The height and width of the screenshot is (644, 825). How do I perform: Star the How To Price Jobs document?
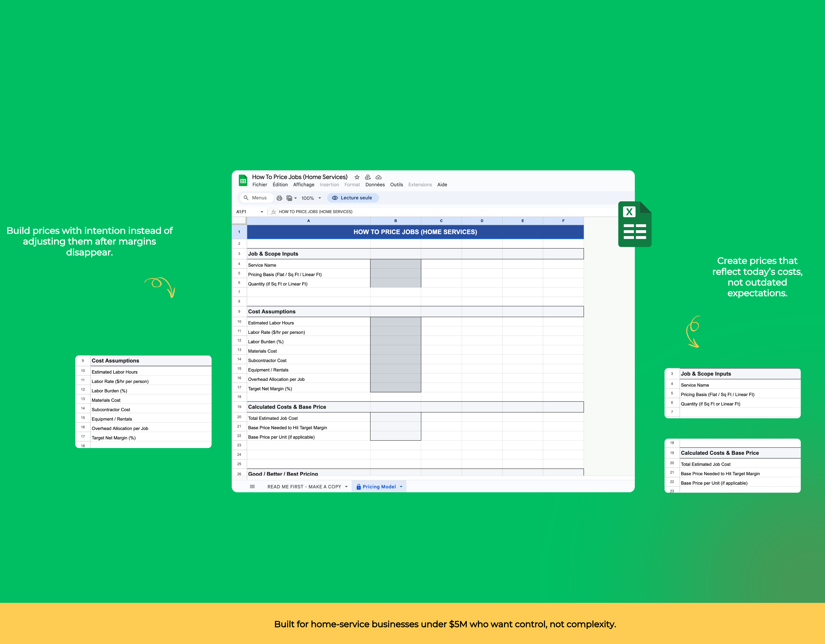click(x=357, y=177)
